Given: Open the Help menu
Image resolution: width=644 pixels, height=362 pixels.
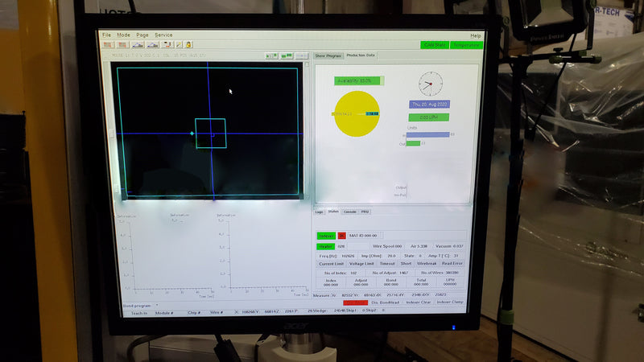Looking at the screenshot, I should 475,35.
